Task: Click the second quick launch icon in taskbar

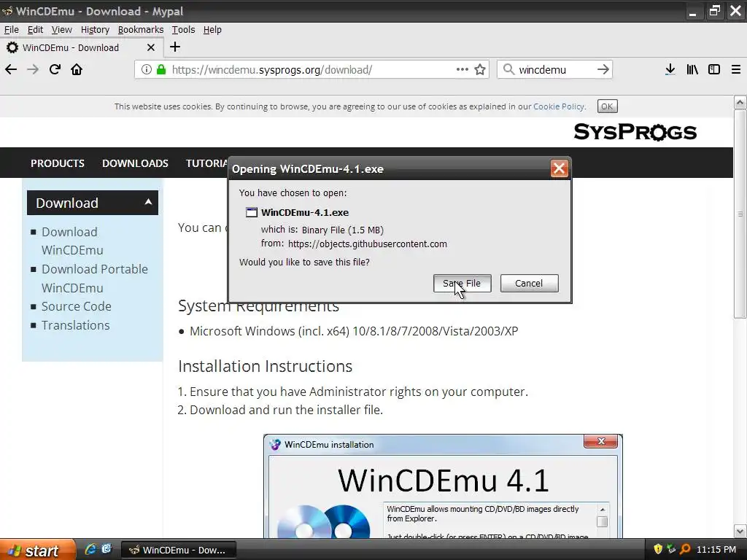Action: click(x=107, y=549)
